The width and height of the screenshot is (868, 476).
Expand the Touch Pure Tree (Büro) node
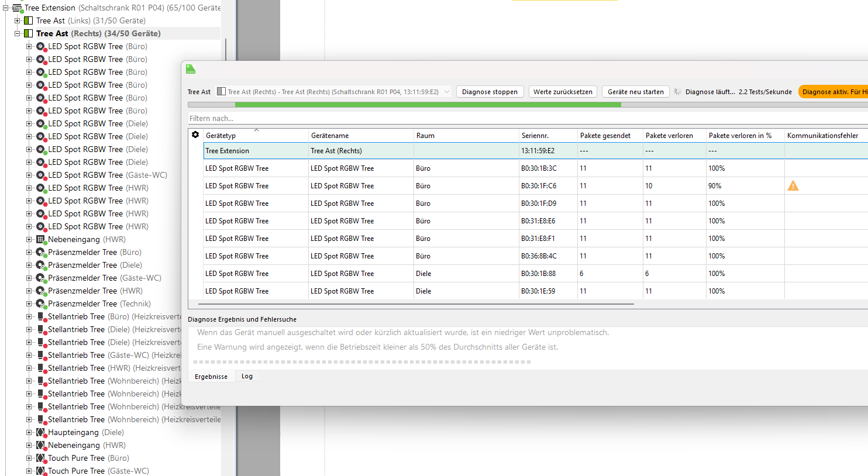coord(29,458)
